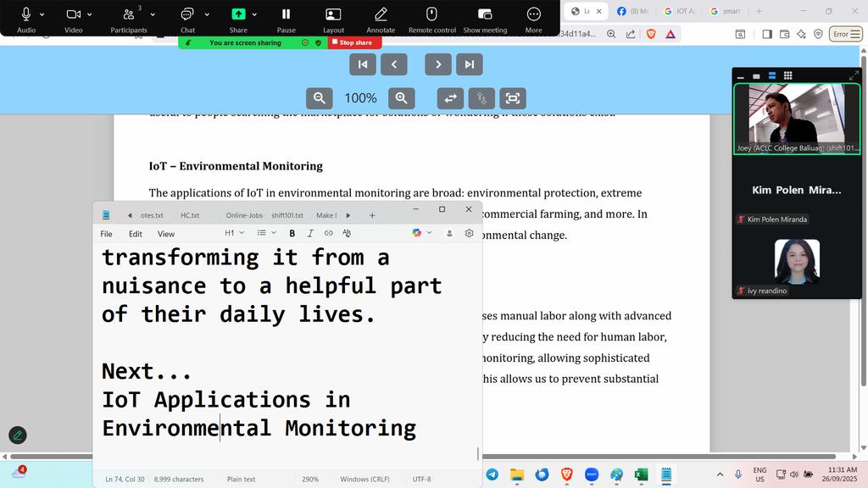Expand Share options arrow
This screenshot has height=488, width=868.
254,15
